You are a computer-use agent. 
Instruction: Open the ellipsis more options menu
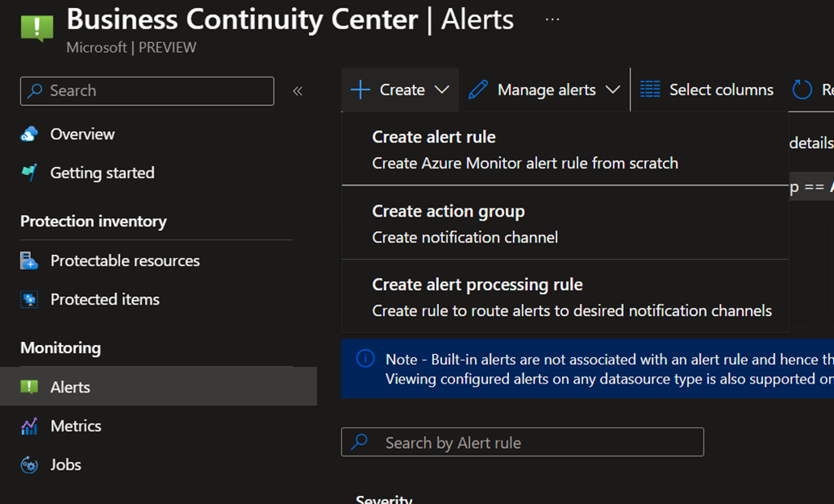point(552,20)
